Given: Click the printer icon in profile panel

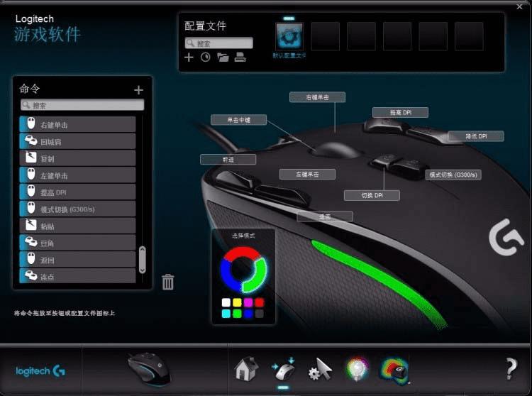Looking at the screenshot, I should click(240, 57).
